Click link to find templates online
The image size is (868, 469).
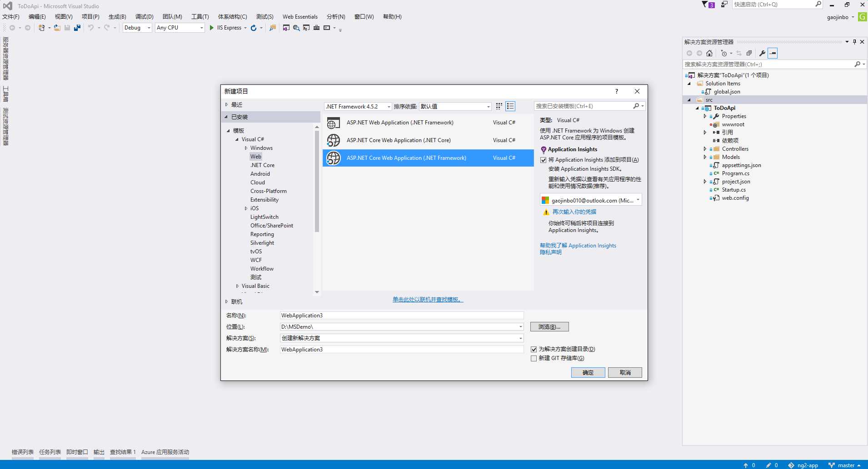[x=428, y=300]
